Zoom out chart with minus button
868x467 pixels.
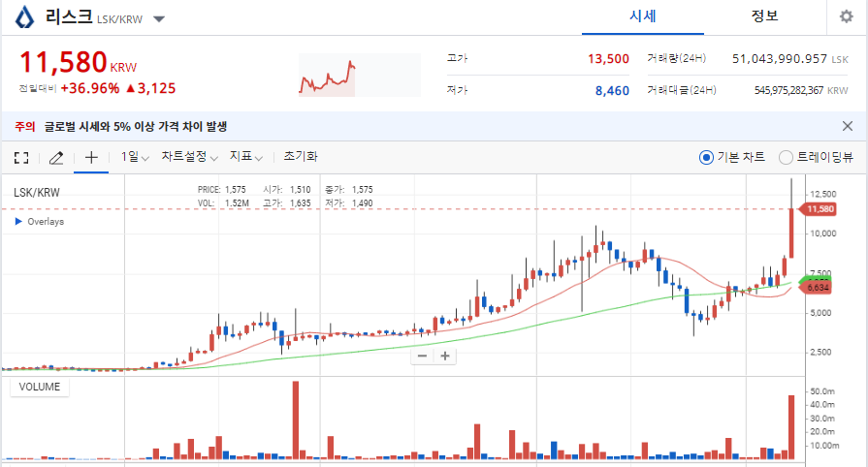point(423,356)
